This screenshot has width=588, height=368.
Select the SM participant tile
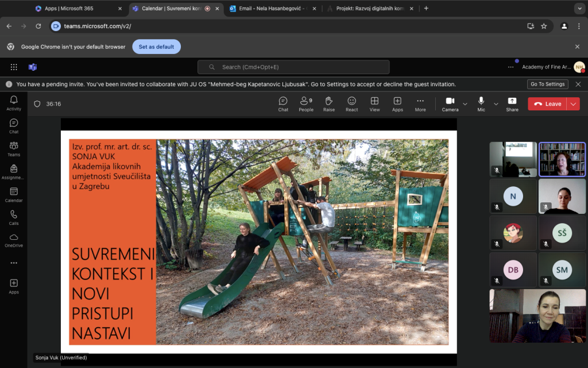(x=562, y=270)
